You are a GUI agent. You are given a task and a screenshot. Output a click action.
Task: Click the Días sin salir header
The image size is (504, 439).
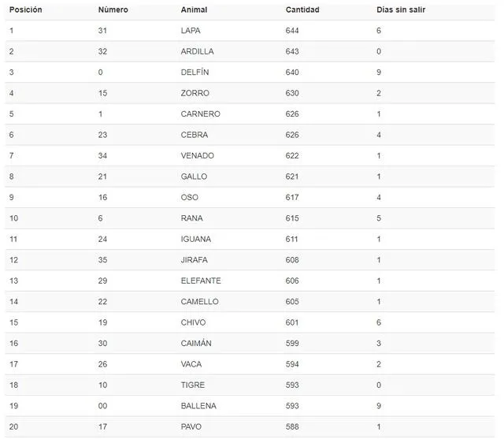(x=401, y=10)
